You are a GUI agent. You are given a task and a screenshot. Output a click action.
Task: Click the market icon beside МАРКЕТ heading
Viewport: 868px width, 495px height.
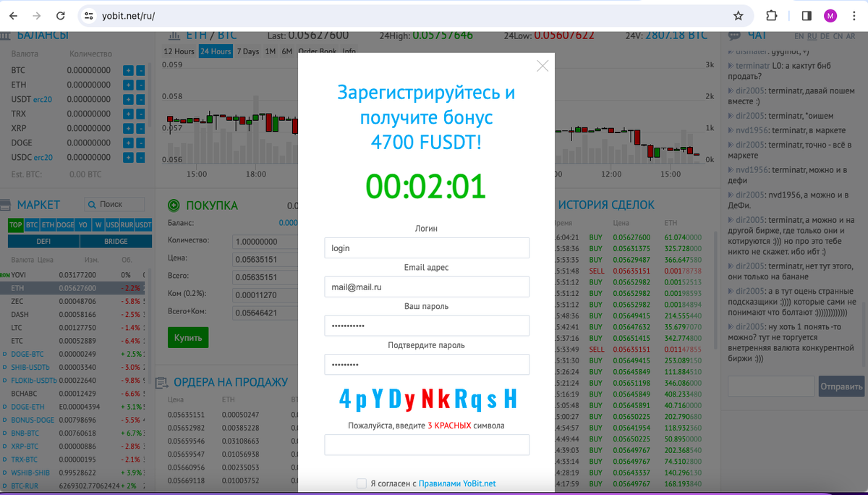[6, 205]
